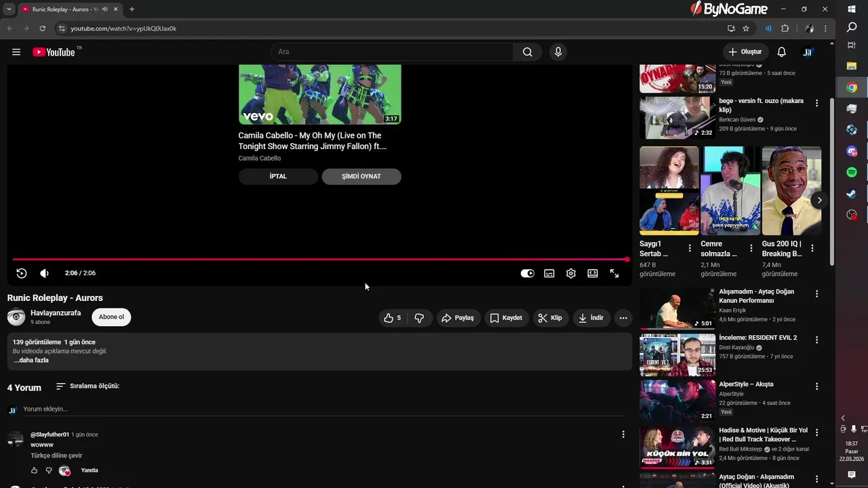The image size is (868, 488).
Task: Dislike the Runic Roleplay video
Action: [419, 318]
